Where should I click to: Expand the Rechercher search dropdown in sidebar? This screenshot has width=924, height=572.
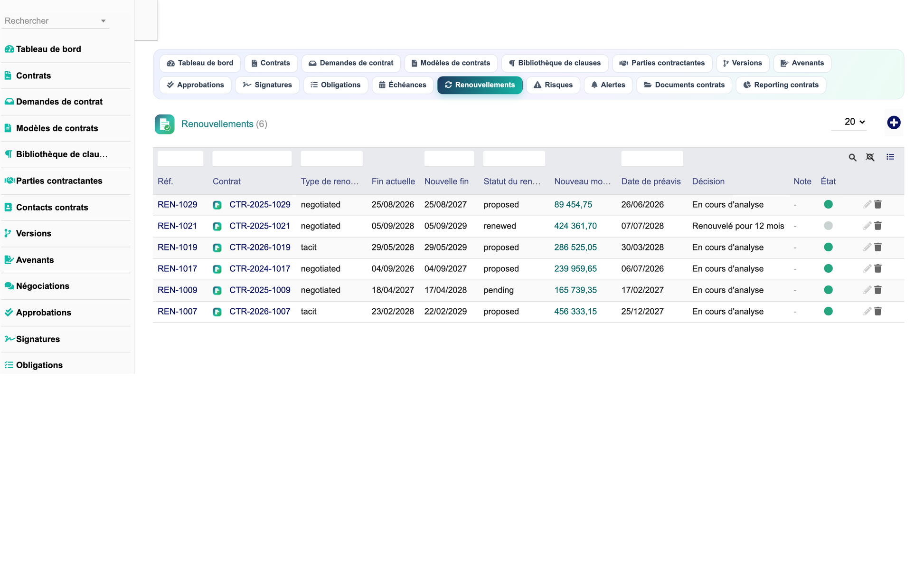tap(103, 21)
